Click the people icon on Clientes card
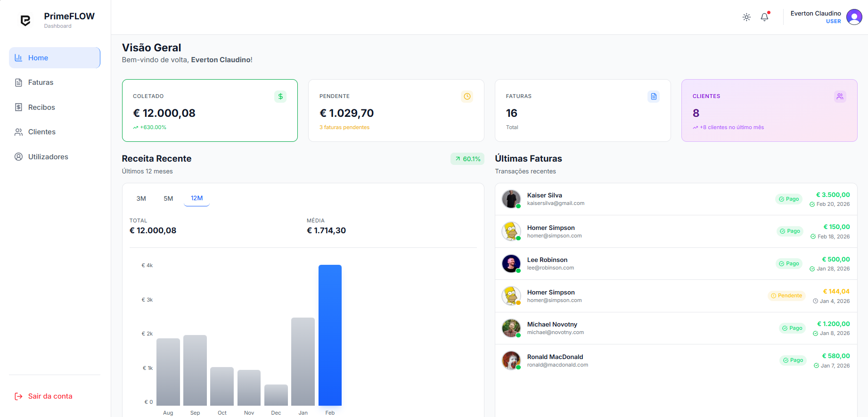 [840, 97]
